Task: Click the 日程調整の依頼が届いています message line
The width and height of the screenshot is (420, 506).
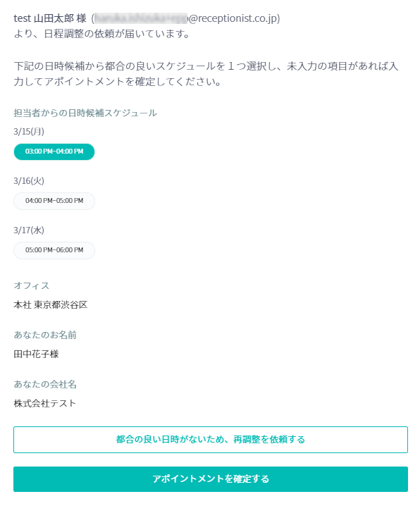Action: tap(102, 34)
